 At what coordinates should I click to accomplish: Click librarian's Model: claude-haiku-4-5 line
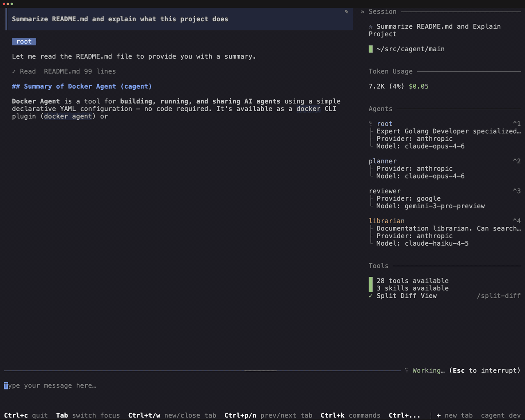[x=422, y=244]
